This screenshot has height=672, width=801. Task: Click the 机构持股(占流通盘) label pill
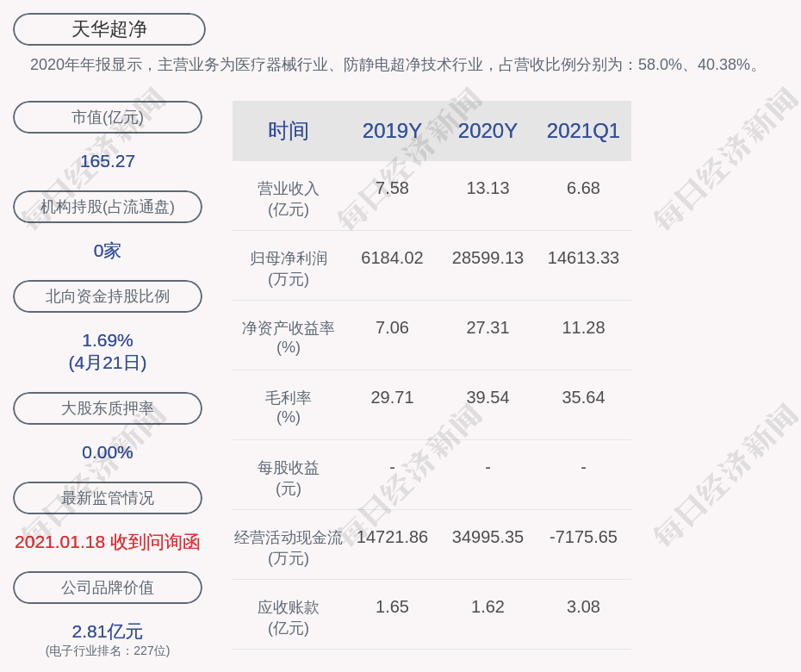pos(108,207)
